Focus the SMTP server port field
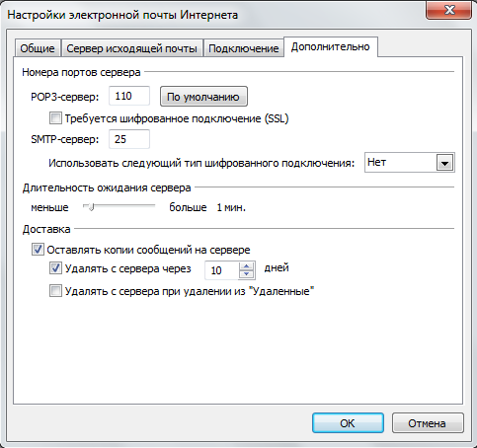This screenshot has height=448, width=477. click(x=129, y=139)
